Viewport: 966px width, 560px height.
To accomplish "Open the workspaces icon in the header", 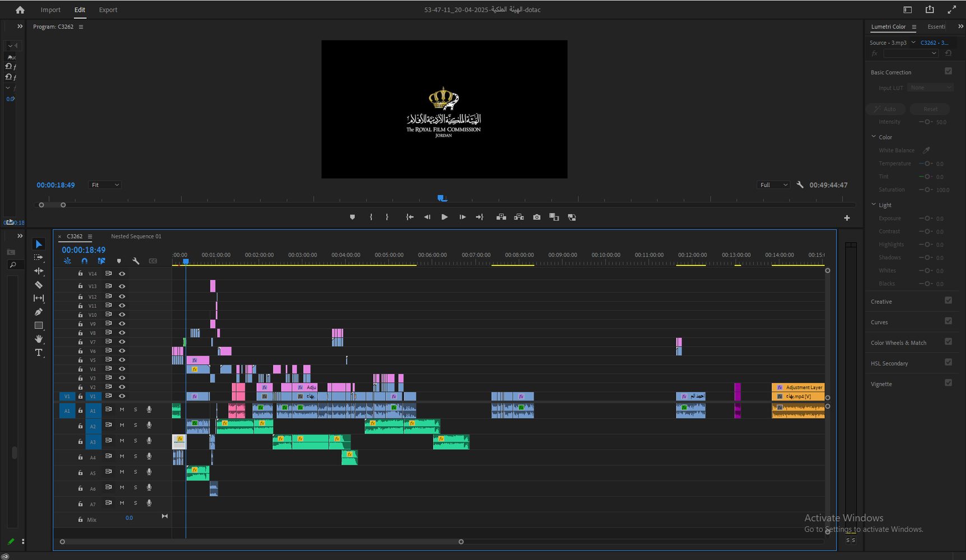I will coord(908,10).
